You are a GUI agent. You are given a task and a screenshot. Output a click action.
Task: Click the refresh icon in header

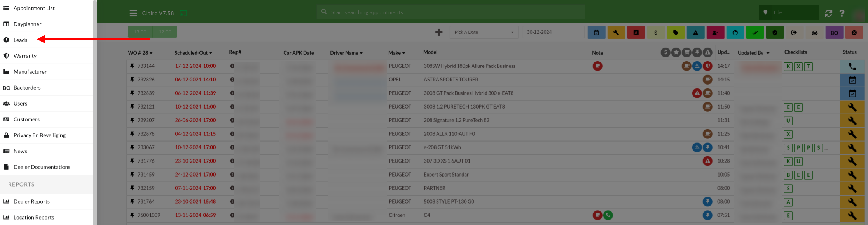point(828,13)
